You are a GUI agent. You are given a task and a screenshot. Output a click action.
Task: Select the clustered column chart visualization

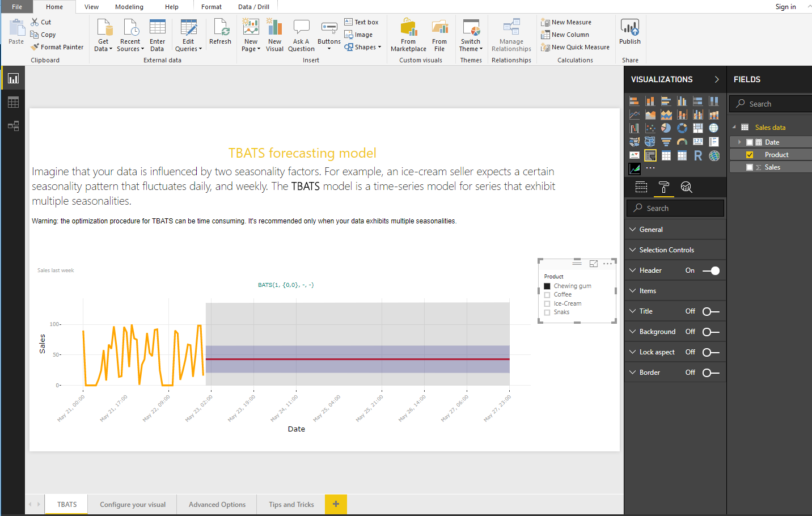click(682, 101)
